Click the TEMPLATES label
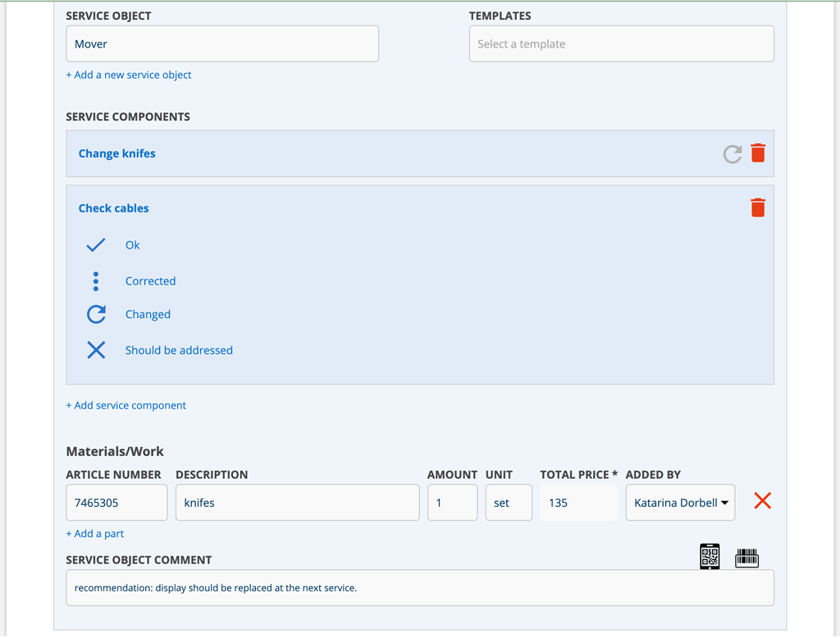The image size is (840, 638). coord(500,16)
